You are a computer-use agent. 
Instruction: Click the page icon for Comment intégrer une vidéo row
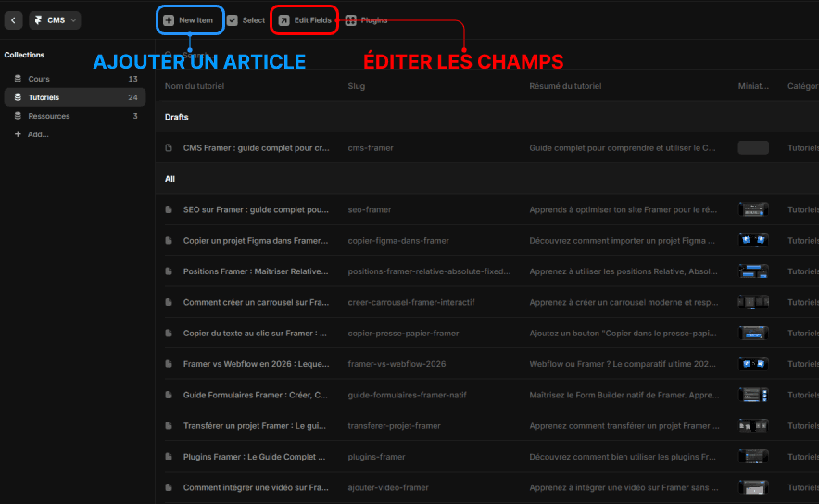(x=169, y=487)
